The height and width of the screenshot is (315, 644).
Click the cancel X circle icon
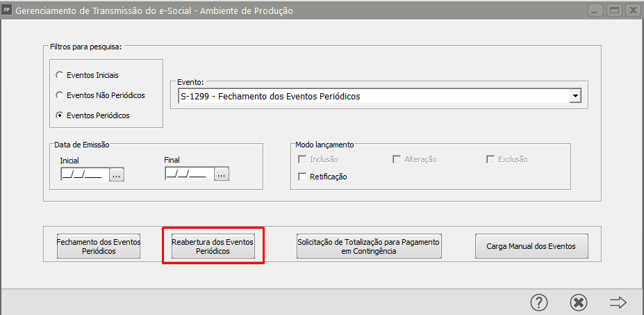click(x=578, y=302)
